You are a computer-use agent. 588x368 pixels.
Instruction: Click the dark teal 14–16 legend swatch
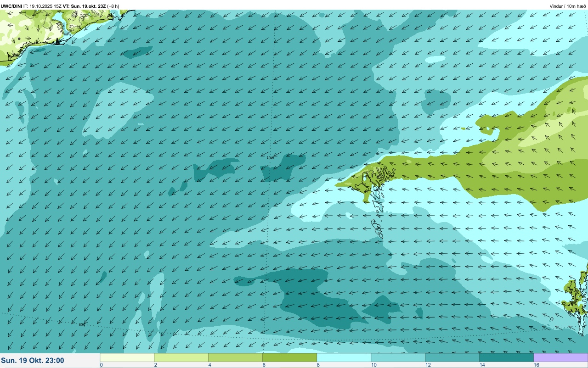[506, 357]
